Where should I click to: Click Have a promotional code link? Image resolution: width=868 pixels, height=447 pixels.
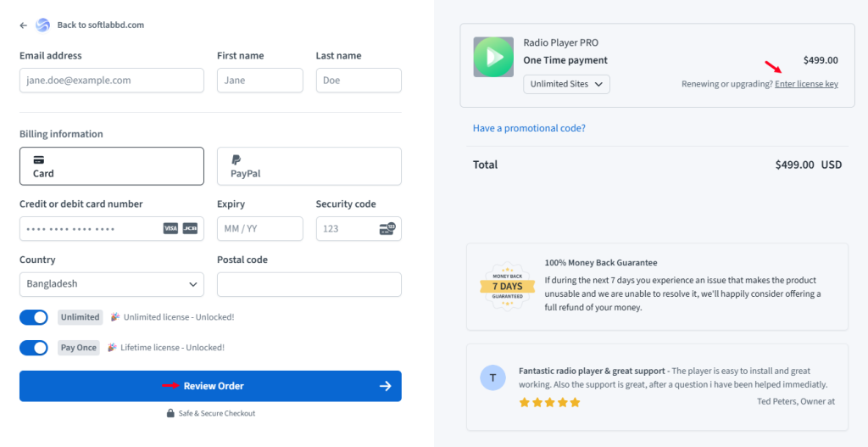pyautogui.click(x=529, y=128)
